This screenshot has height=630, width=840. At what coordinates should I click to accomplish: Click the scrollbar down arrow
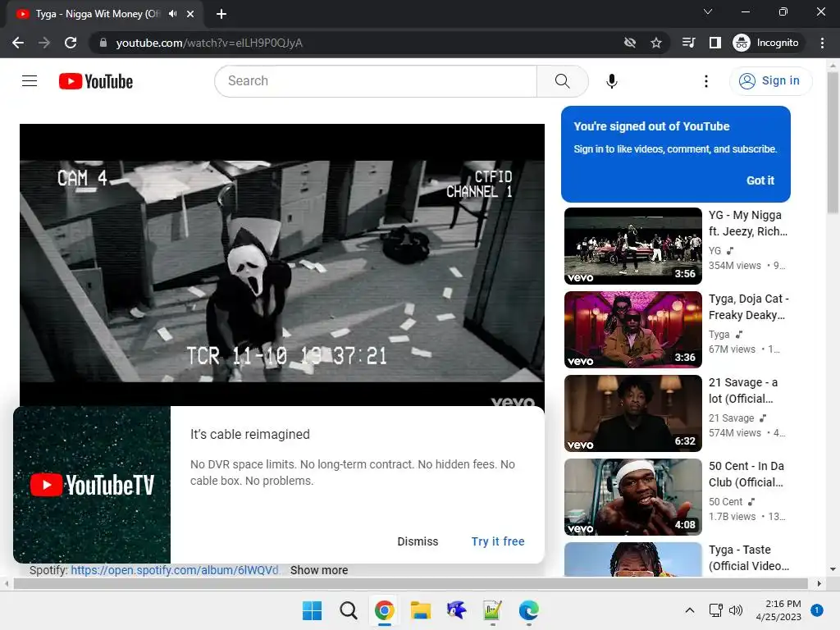coord(833,569)
